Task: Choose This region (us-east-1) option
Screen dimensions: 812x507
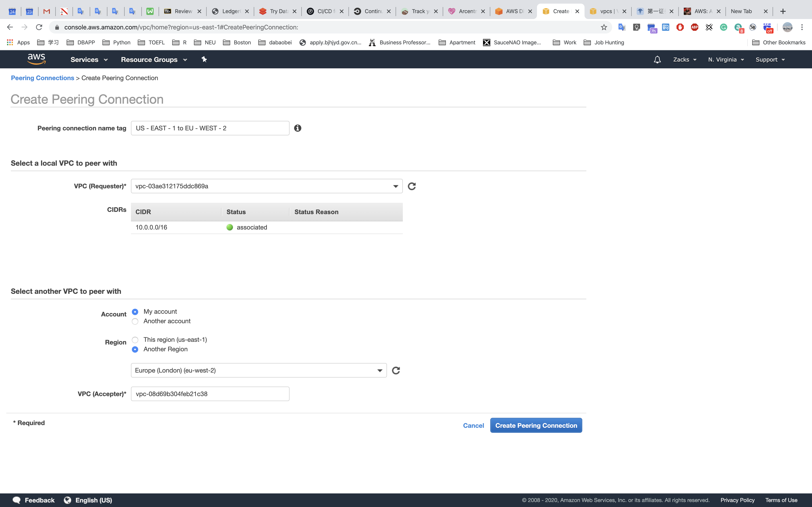Action: coord(135,340)
